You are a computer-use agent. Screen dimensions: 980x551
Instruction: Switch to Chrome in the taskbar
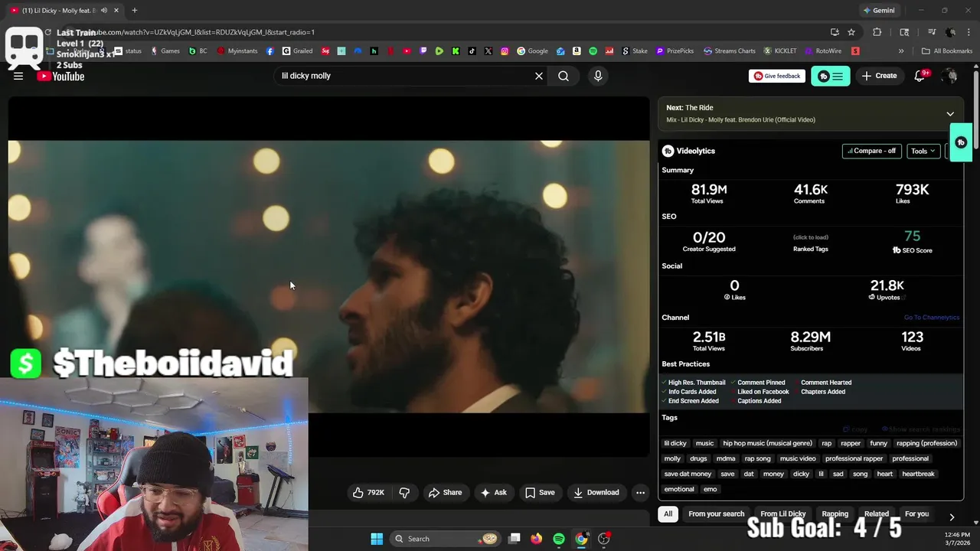tap(582, 539)
